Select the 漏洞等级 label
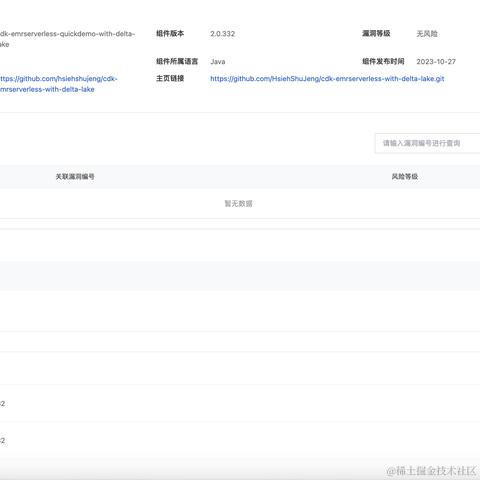The width and height of the screenshot is (480, 480). (x=376, y=33)
